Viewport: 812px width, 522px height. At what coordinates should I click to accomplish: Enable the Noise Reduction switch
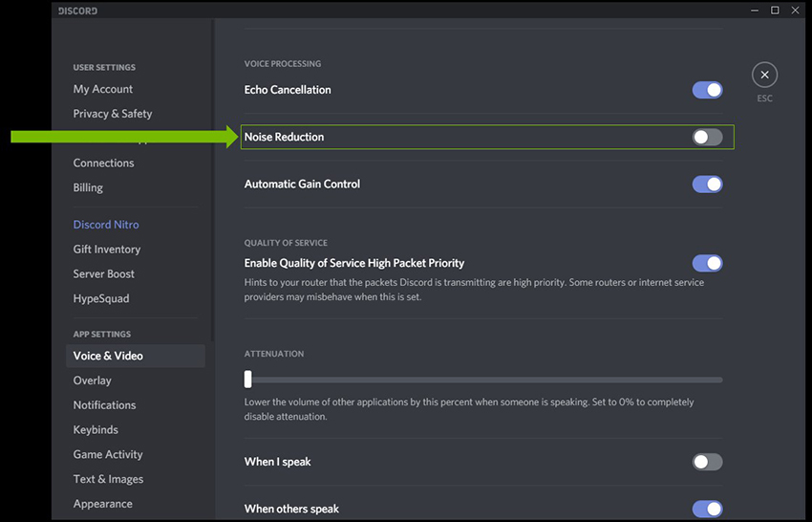707,138
